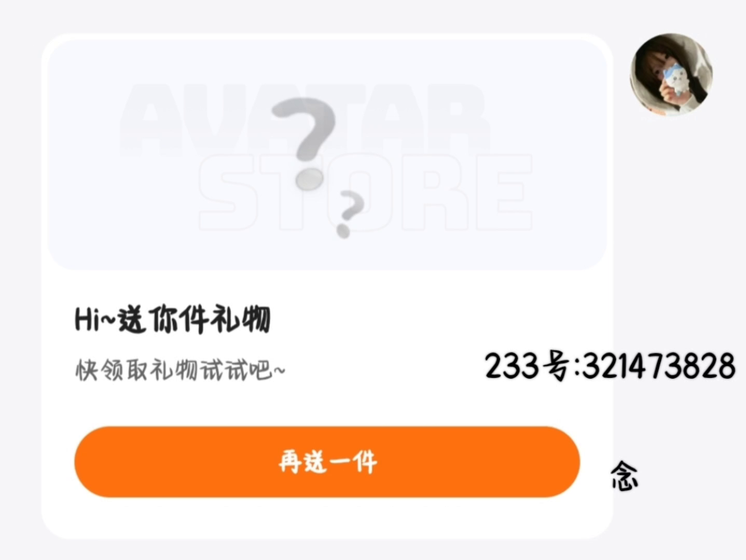Tap the 念 character beside the button
The width and height of the screenshot is (746, 560).
[624, 477]
